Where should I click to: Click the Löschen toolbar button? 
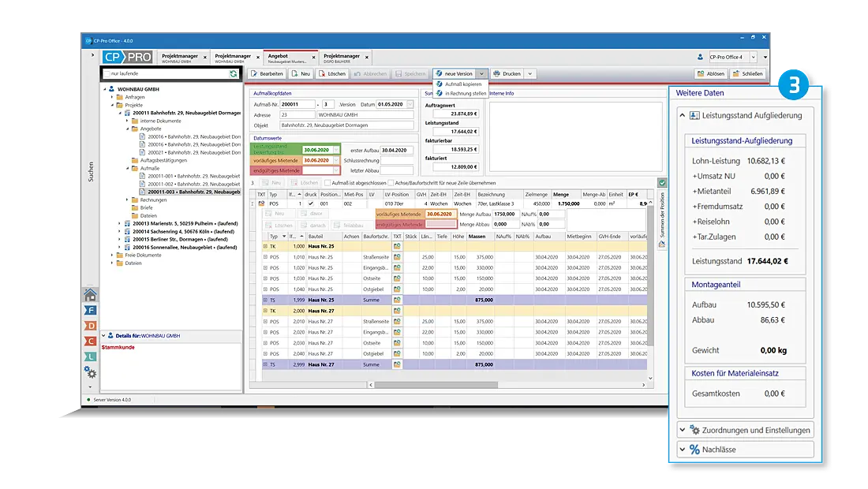(x=331, y=73)
